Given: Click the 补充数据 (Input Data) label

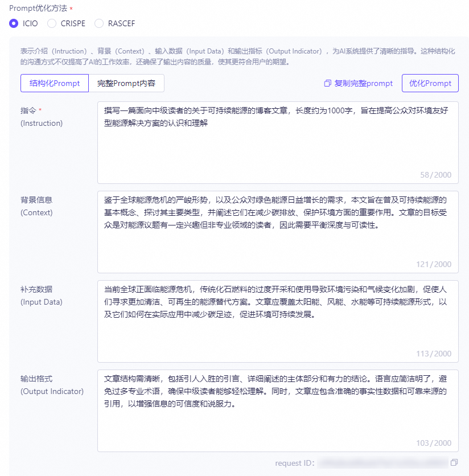Looking at the screenshot, I should point(42,296).
